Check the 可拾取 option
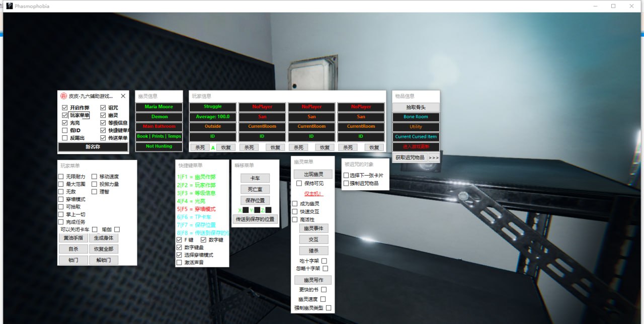 61,207
